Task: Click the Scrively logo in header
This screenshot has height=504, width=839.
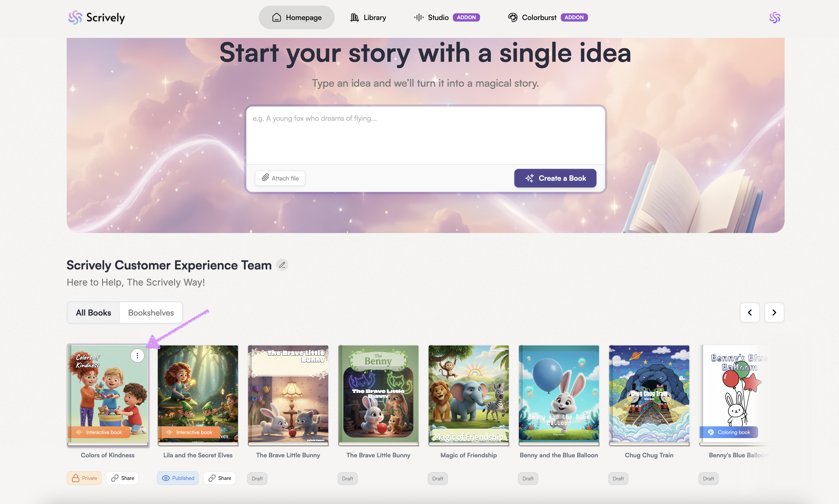Action: (96, 17)
